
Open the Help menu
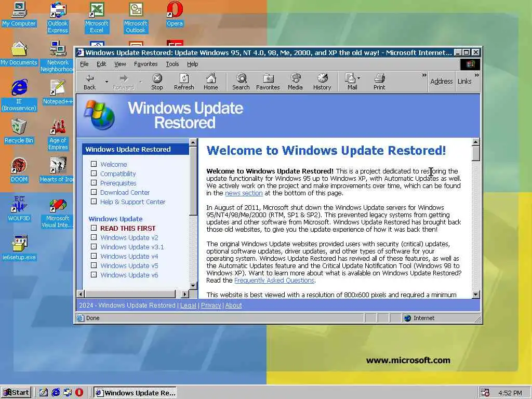[x=192, y=64]
